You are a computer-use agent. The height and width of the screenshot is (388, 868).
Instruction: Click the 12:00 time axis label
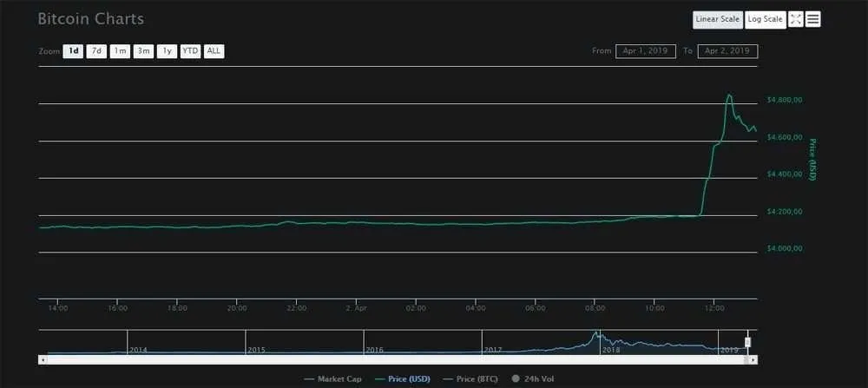[714, 308]
